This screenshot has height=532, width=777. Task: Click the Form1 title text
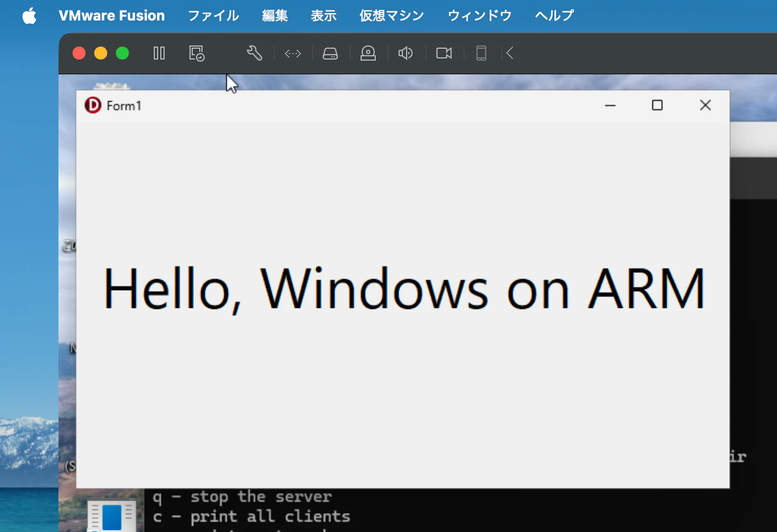(124, 106)
